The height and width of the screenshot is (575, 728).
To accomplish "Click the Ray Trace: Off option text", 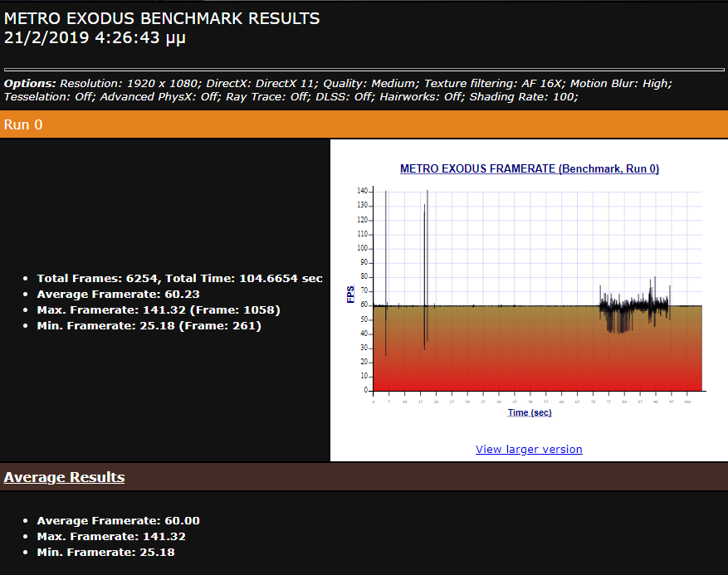I will (268, 97).
